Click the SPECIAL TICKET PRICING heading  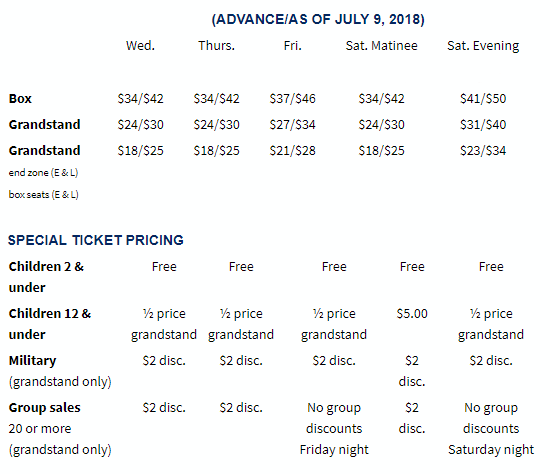pyautogui.click(x=95, y=240)
